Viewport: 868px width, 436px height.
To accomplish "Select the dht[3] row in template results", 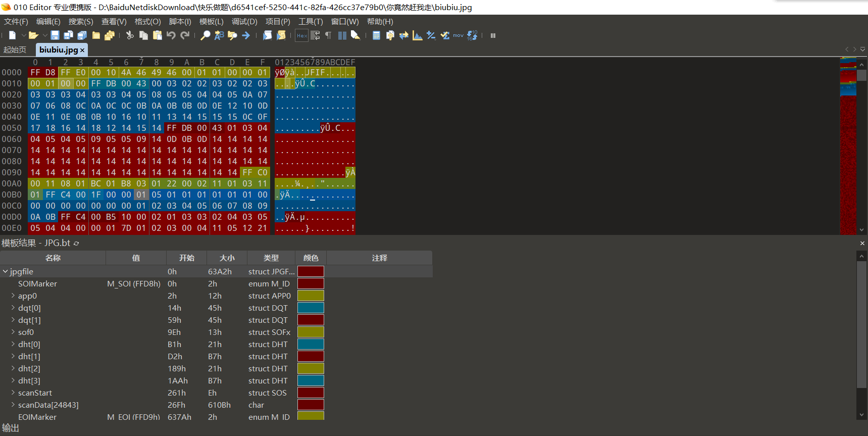I will 216,380.
